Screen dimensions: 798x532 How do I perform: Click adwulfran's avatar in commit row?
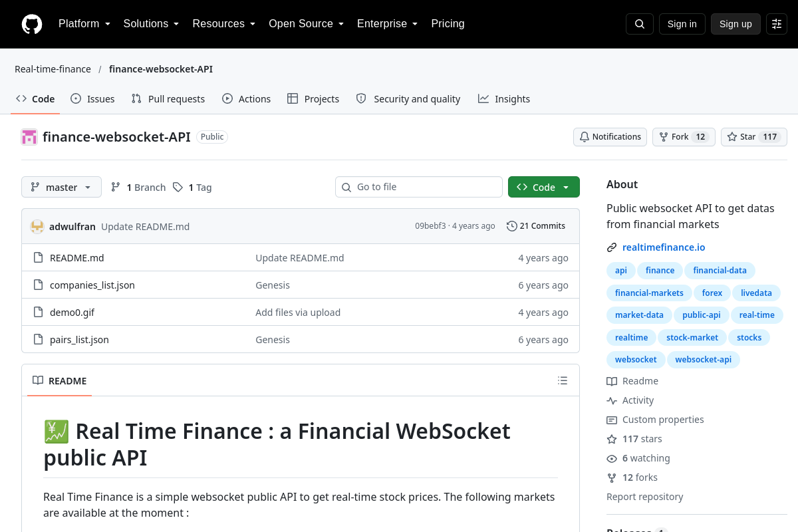37,226
